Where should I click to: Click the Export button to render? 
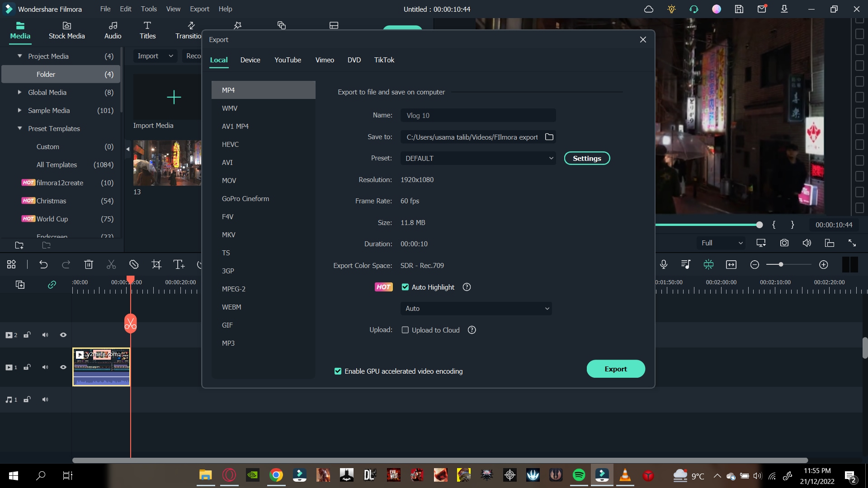tap(616, 368)
